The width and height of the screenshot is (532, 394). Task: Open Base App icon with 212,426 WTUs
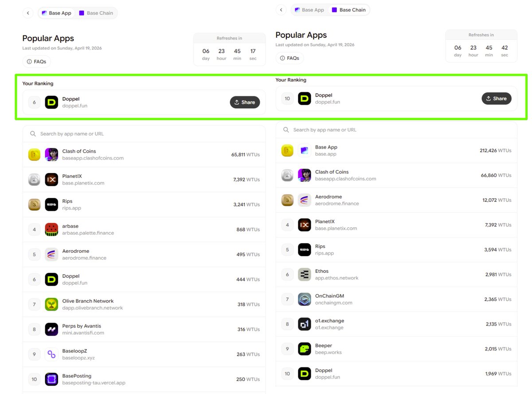[305, 151]
